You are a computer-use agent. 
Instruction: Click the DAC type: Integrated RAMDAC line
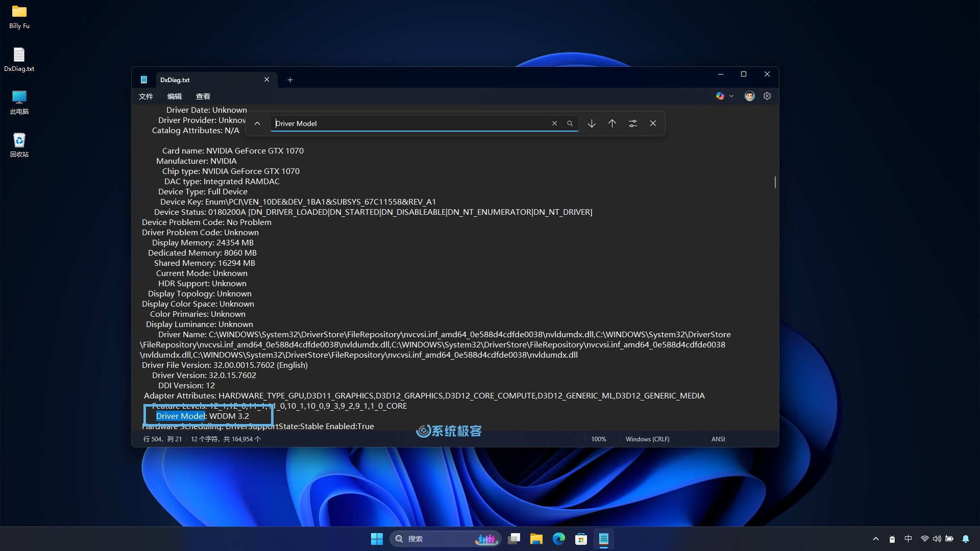[x=222, y=182]
